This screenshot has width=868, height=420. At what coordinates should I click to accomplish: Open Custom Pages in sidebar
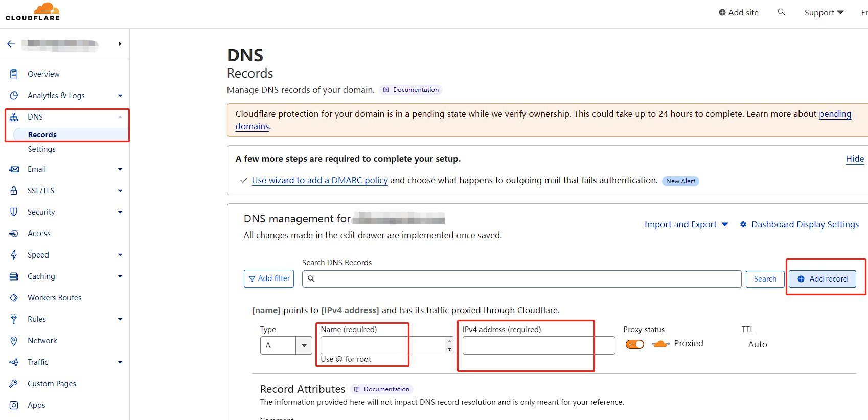tap(52, 384)
